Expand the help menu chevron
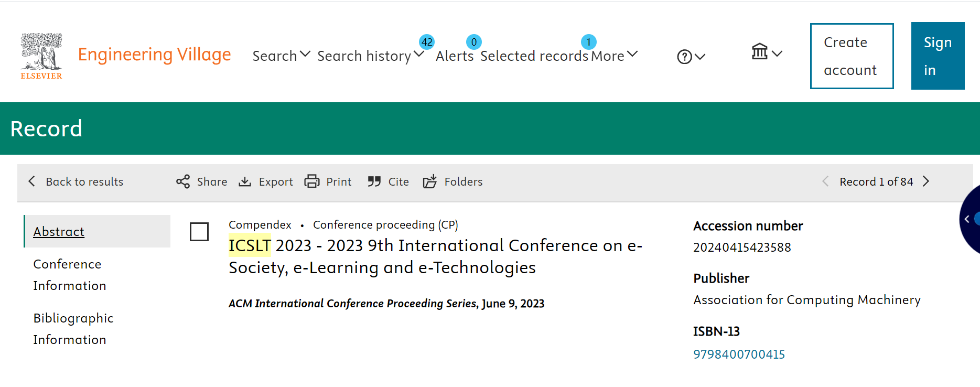The image size is (980, 387). 700,57
